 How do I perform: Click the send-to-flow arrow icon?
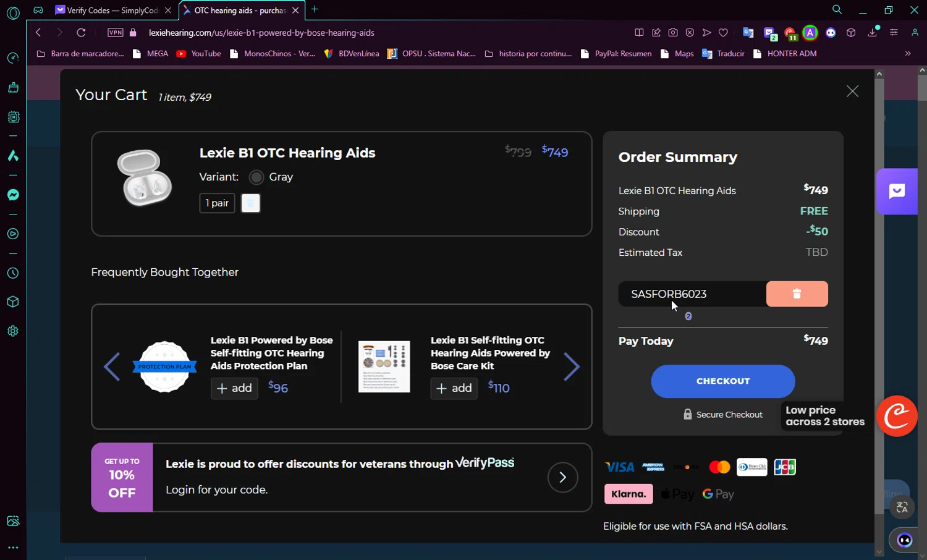706,32
